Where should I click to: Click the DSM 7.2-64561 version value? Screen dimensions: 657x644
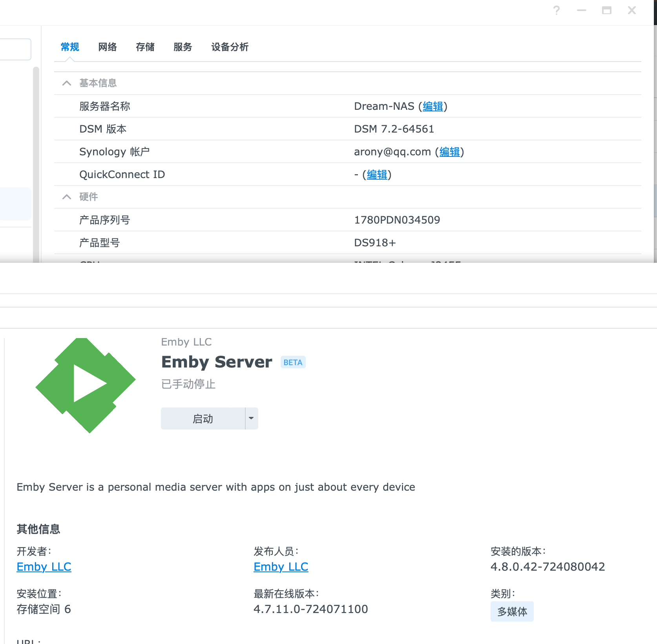click(x=394, y=129)
